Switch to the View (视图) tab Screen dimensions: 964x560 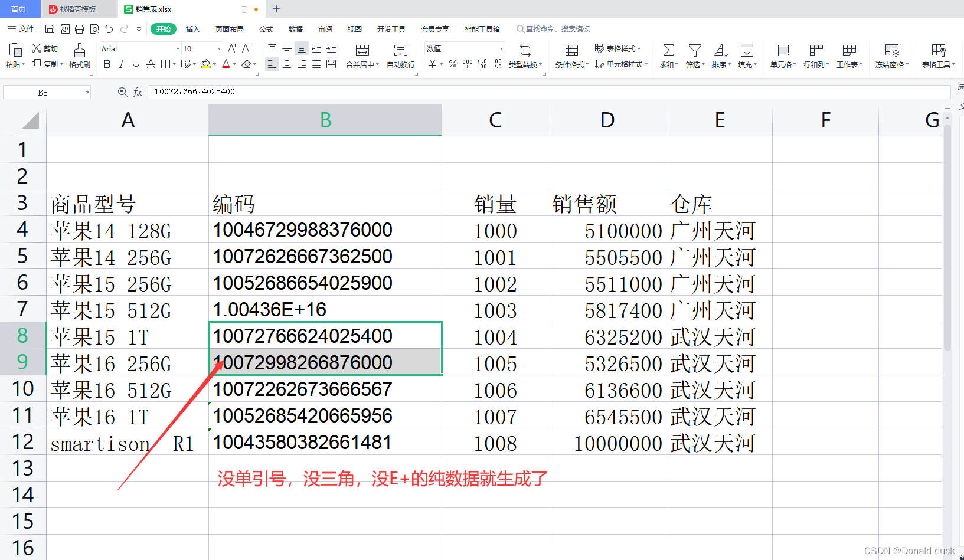pos(355,29)
